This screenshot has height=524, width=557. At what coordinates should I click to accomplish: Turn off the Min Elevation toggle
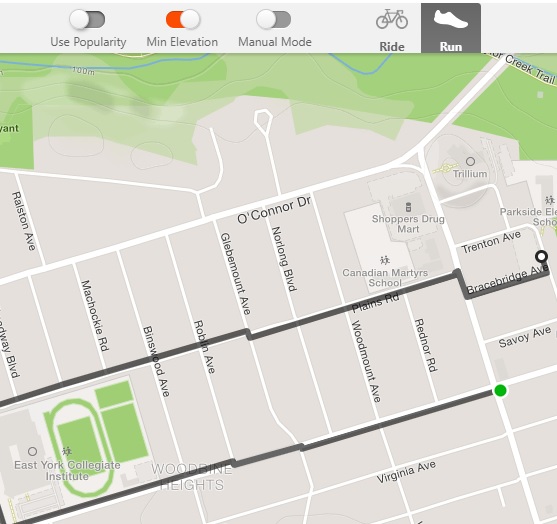coord(183,19)
